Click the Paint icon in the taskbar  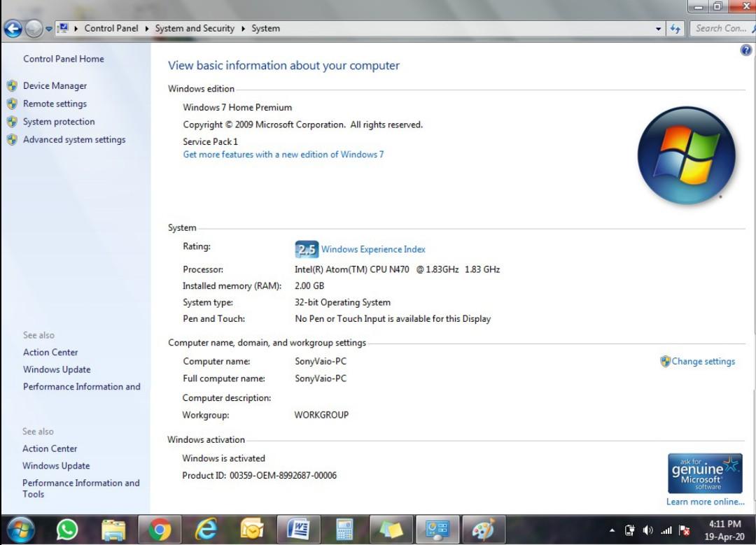tap(483, 529)
